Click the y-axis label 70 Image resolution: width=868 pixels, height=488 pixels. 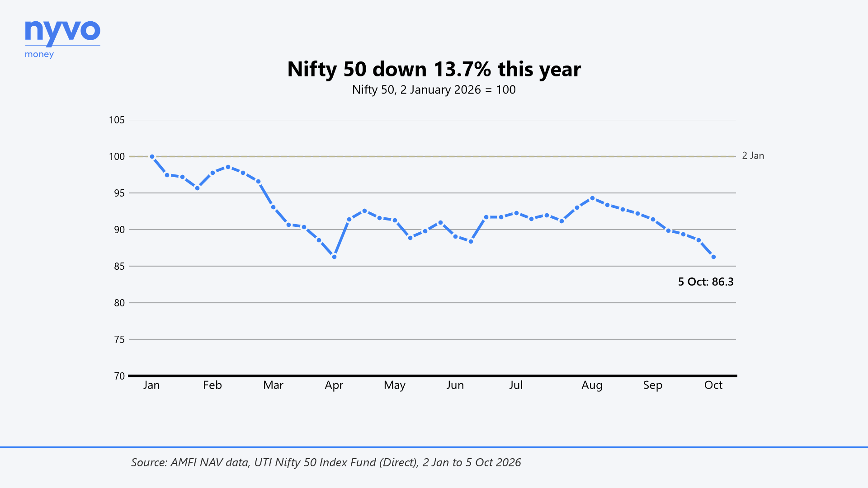[119, 376]
